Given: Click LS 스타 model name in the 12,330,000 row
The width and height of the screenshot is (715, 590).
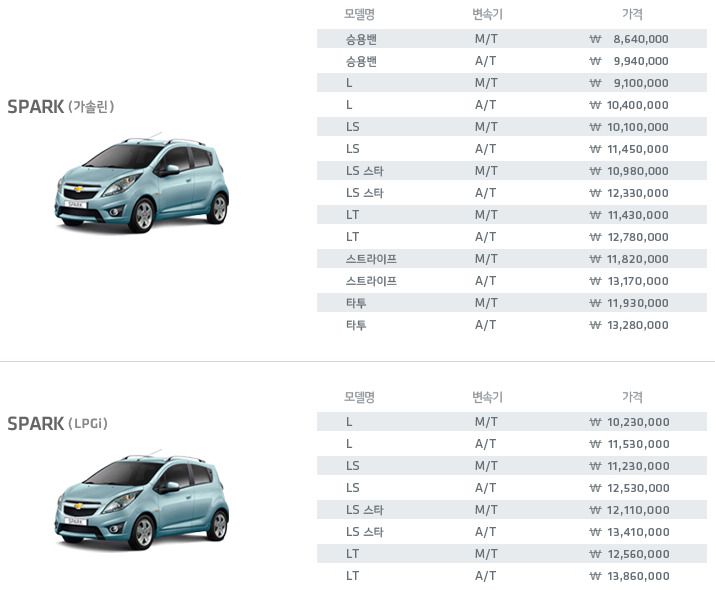Looking at the screenshot, I should pyautogui.click(x=365, y=193).
